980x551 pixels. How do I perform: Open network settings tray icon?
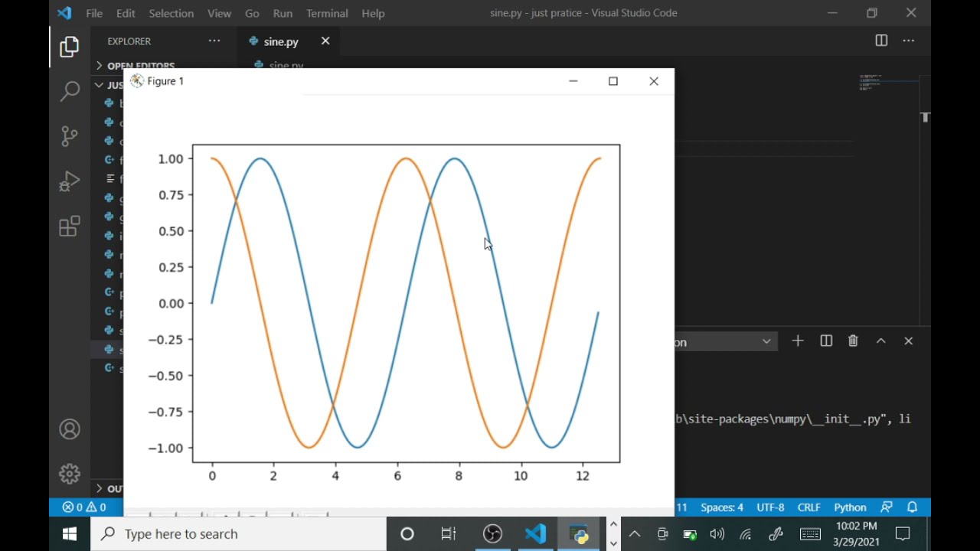coord(745,534)
